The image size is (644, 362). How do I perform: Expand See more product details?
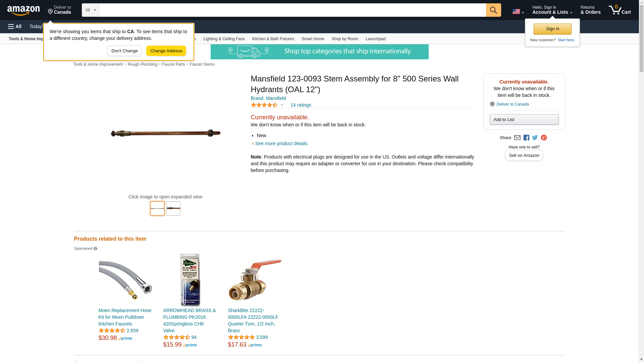[281, 143]
